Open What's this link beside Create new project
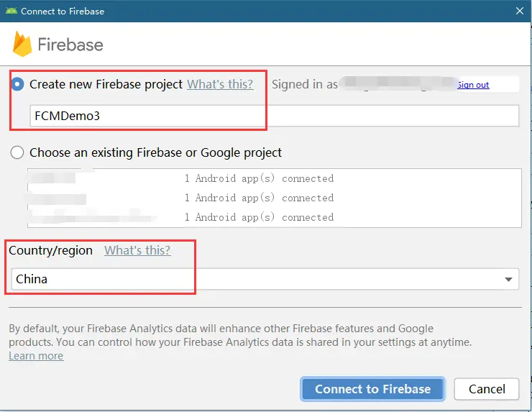Image resolution: width=532 pixels, height=412 pixels. pyautogui.click(x=220, y=84)
